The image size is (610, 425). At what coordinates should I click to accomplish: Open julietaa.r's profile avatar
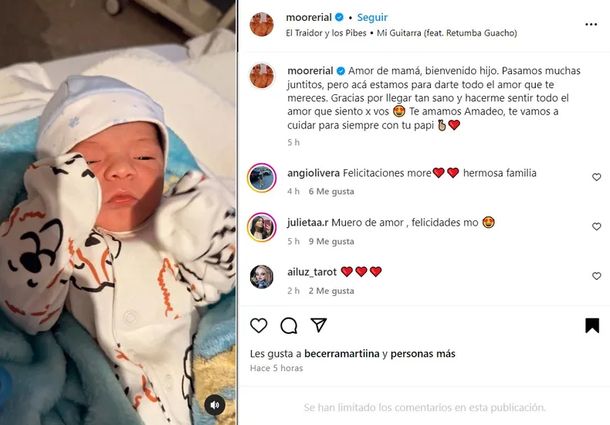[x=261, y=227]
